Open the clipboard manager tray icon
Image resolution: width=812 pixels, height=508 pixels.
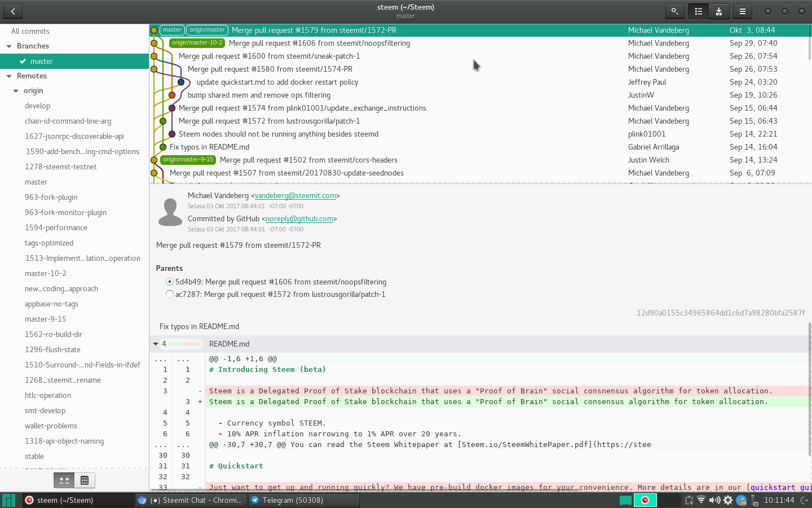point(689,500)
